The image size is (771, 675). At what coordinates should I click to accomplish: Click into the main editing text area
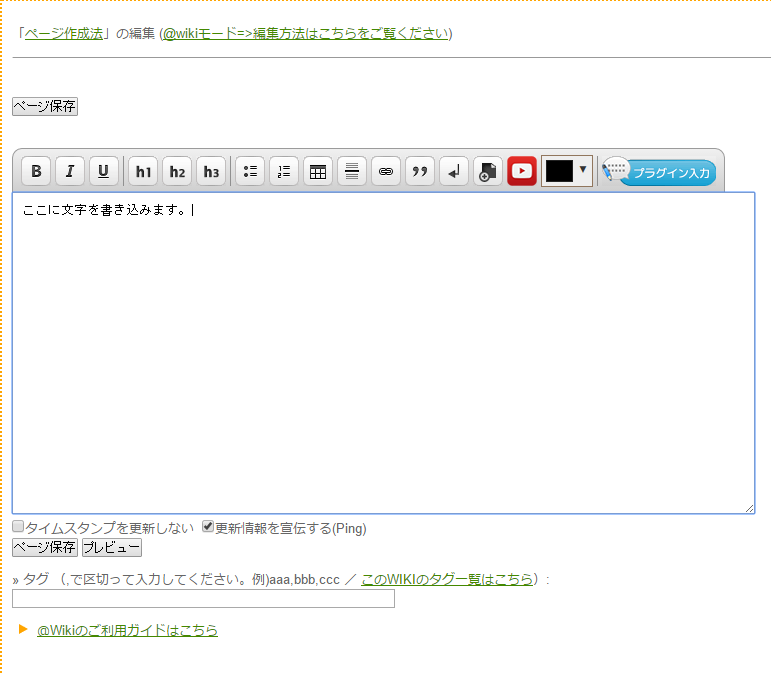pos(384,353)
